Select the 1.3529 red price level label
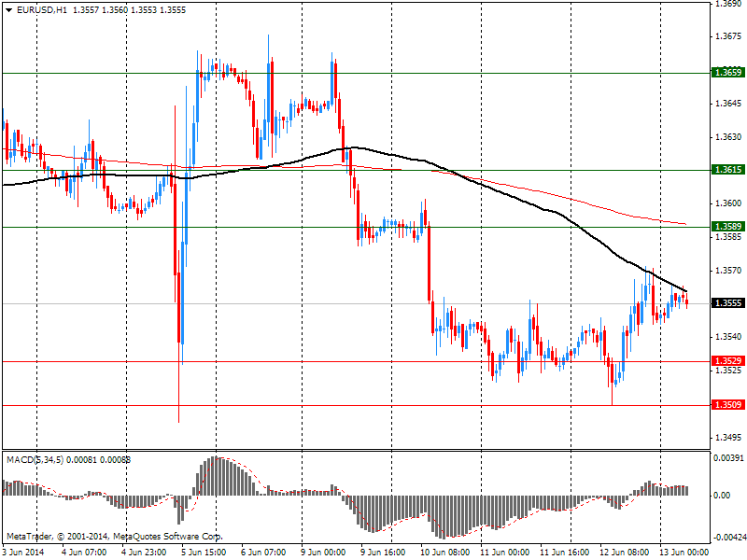 727,361
